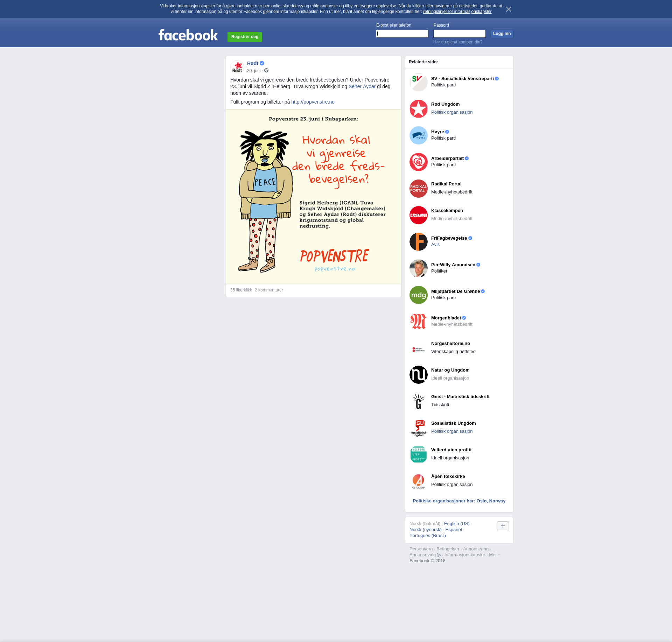Viewport: 672px width, 642px height.
Task: Click the Sosialistisk Ungdom SU logo
Action: coord(419,428)
